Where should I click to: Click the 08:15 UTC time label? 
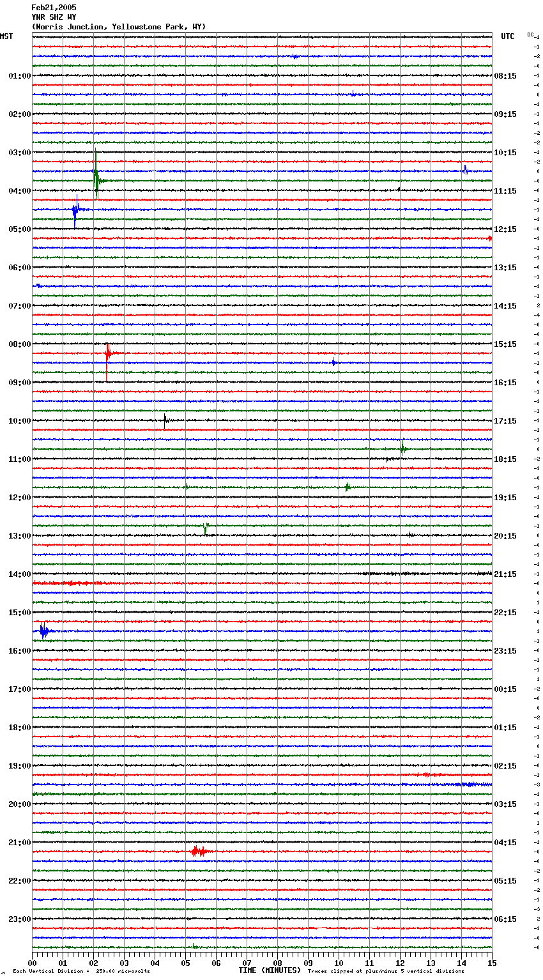[505, 76]
